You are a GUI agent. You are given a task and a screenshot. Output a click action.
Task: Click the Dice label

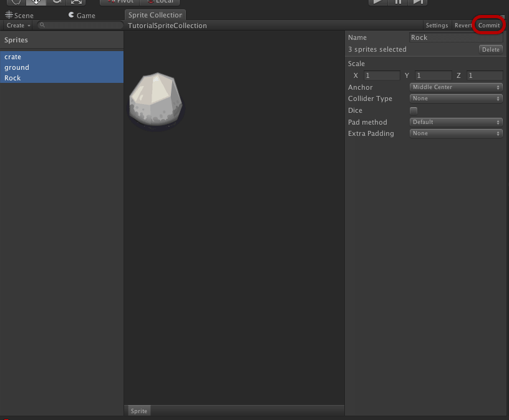(x=355, y=110)
